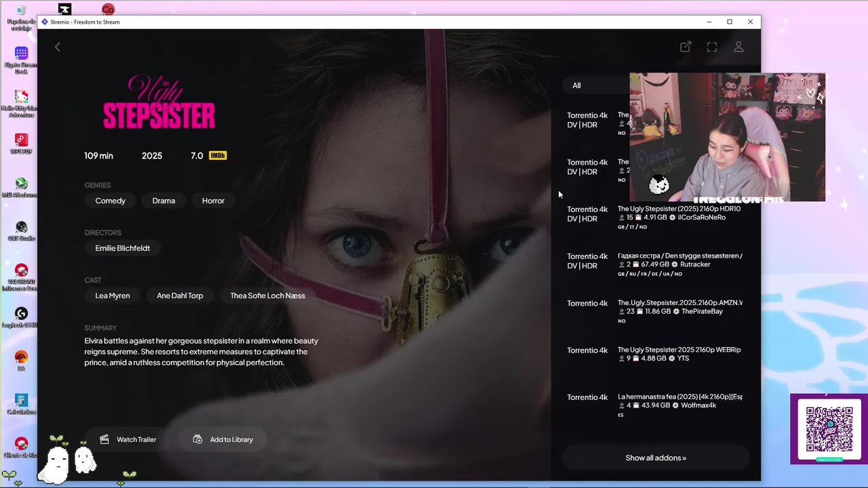This screenshot has height=488, width=868.
Task: Maximize the Stremio window
Action: point(730,22)
